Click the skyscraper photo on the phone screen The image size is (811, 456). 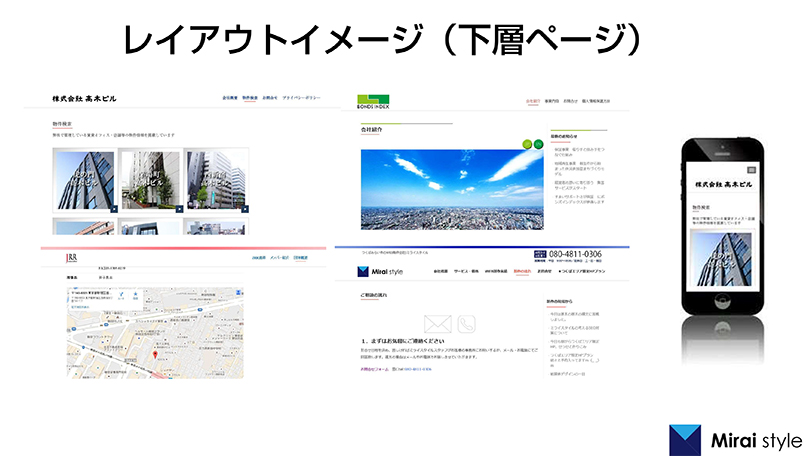pos(723,259)
